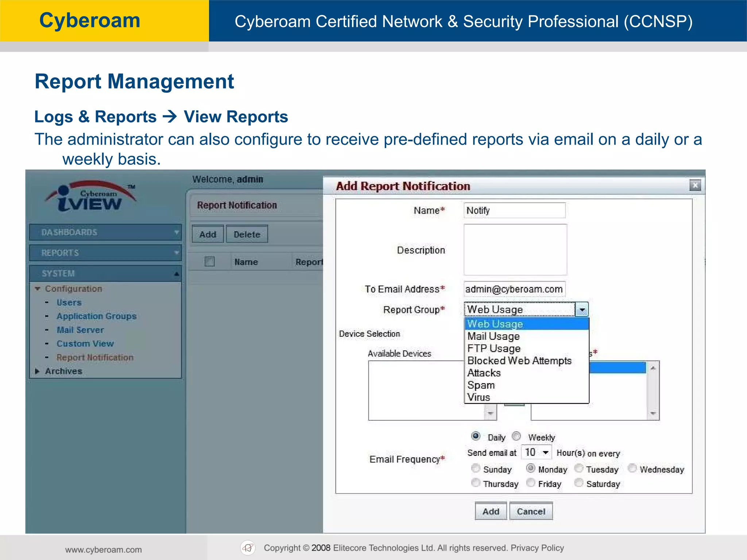Select Mail Usage in dropdown list

click(x=527, y=336)
